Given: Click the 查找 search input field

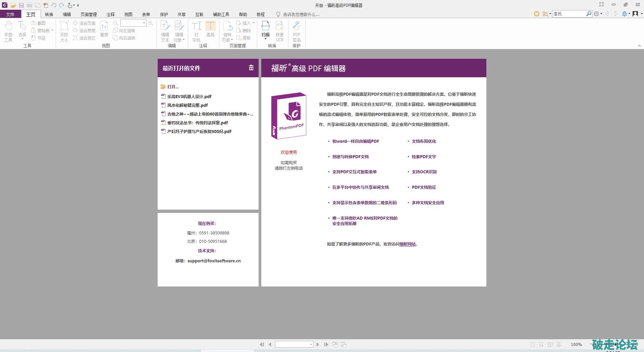Looking at the screenshot, I should (569, 14).
